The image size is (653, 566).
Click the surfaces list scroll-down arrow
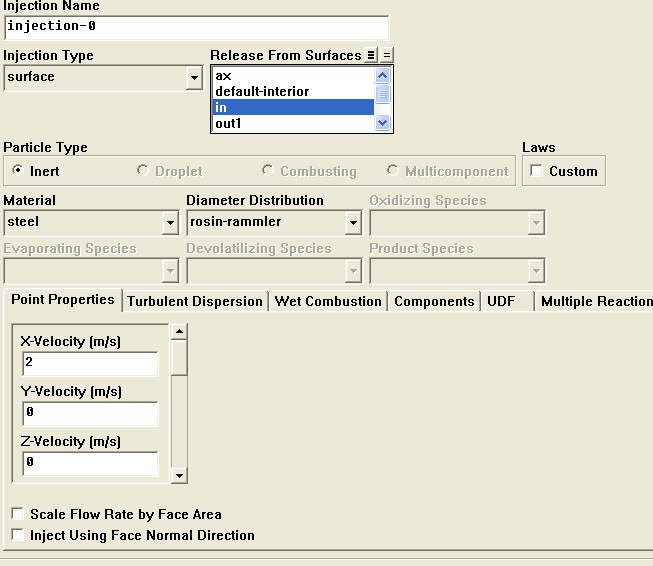[x=382, y=123]
